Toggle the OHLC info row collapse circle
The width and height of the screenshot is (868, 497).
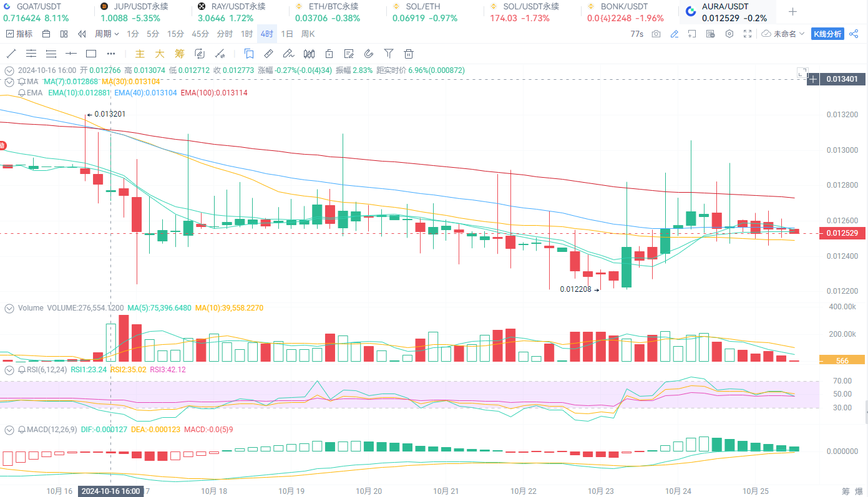(x=9, y=70)
